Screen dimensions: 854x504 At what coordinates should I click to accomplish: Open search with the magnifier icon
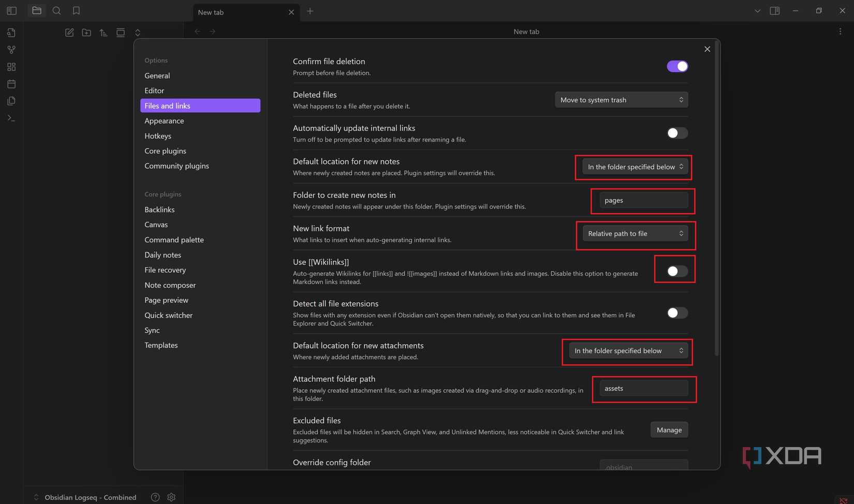click(57, 10)
